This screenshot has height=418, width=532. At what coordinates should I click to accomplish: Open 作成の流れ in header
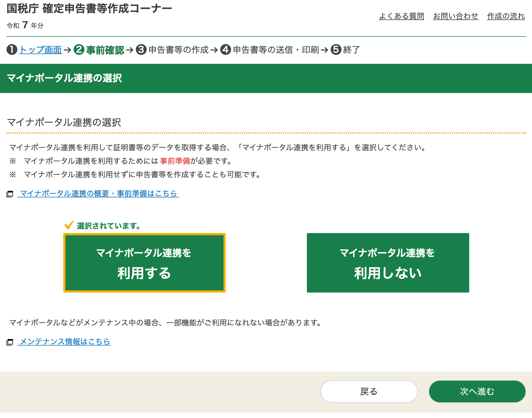tap(506, 16)
